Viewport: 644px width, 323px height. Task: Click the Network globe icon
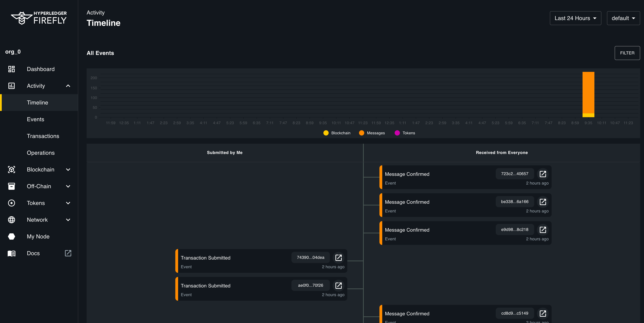[12, 220]
